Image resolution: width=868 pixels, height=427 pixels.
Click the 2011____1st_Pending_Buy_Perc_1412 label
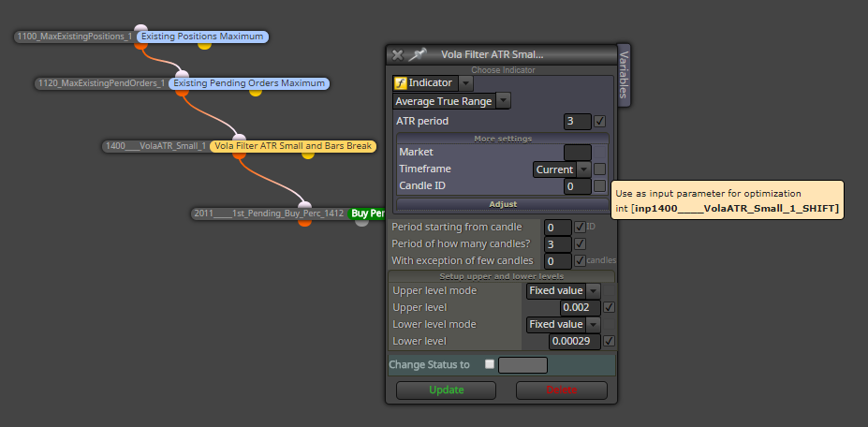tap(269, 213)
